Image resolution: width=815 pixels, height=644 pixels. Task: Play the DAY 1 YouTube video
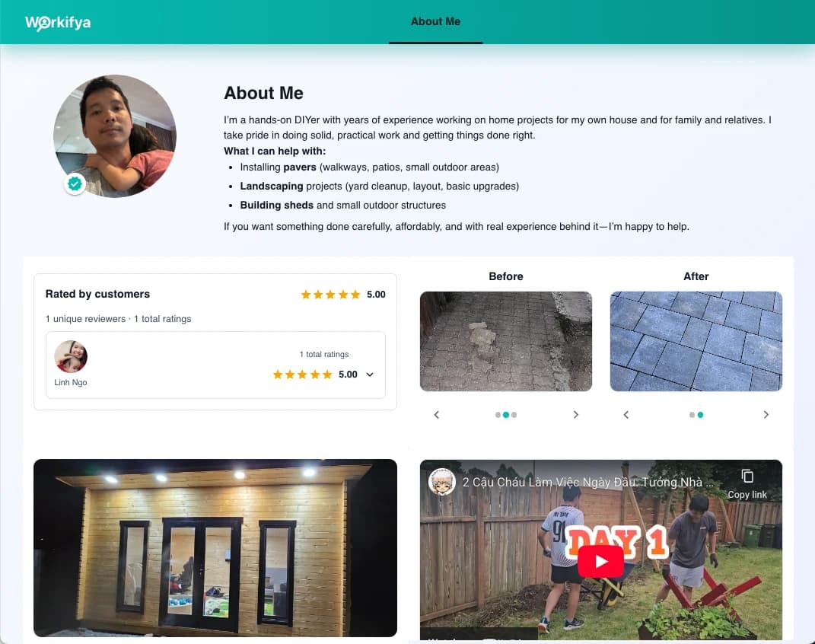[x=601, y=561]
